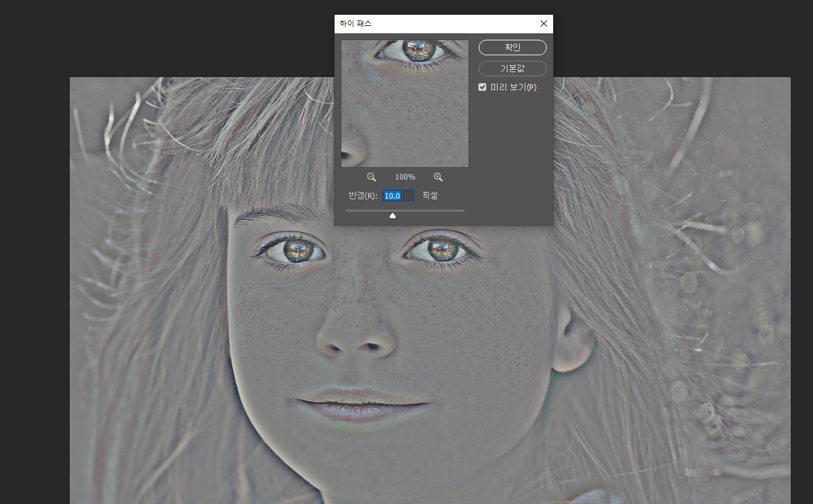Toggle the 미리 보기 checkbox
813x504 pixels.
coord(483,88)
